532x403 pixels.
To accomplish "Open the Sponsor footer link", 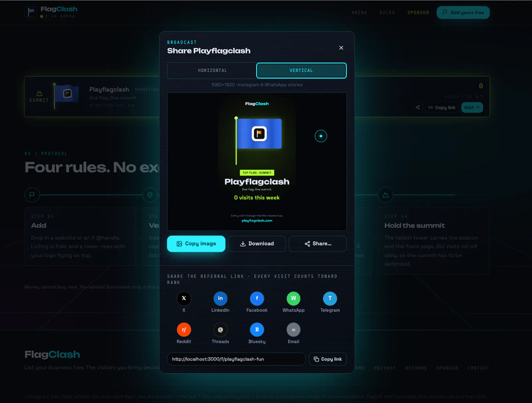I will [x=447, y=368].
